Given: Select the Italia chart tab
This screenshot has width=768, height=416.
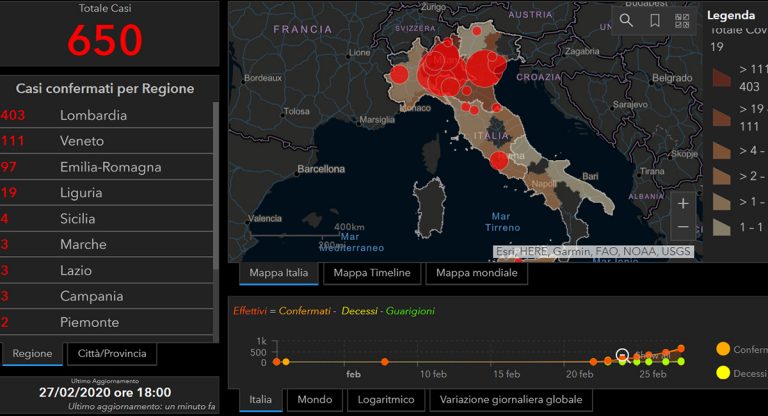Looking at the screenshot, I should click(261, 399).
